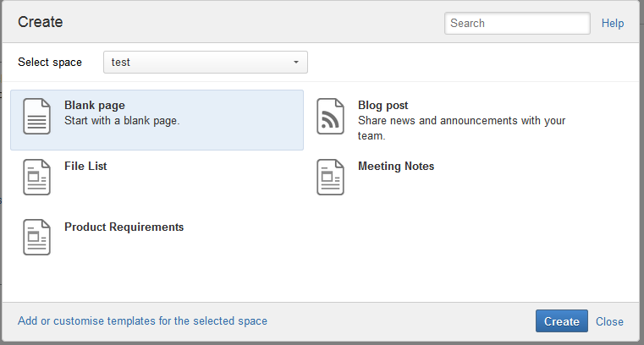Open the Help link
Image resolution: width=644 pixels, height=345 pixels.
613,24
